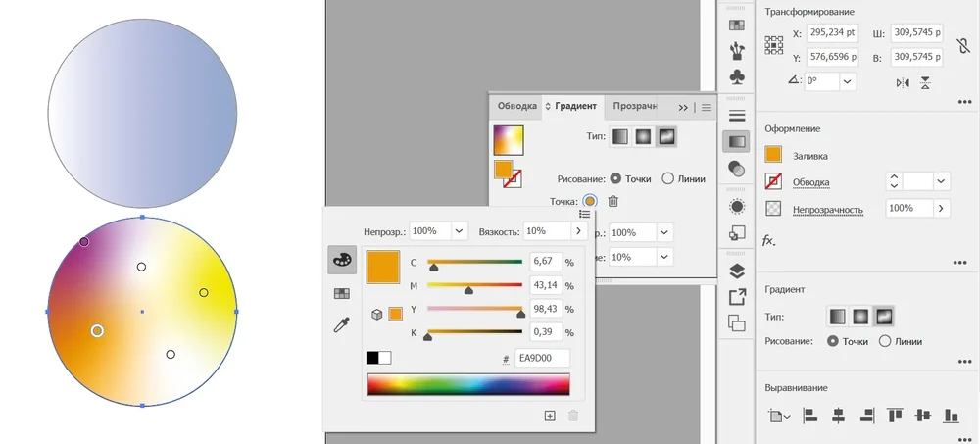
Task: Flip horizontally in the Transform section
Action: click(x=903, y=83)
